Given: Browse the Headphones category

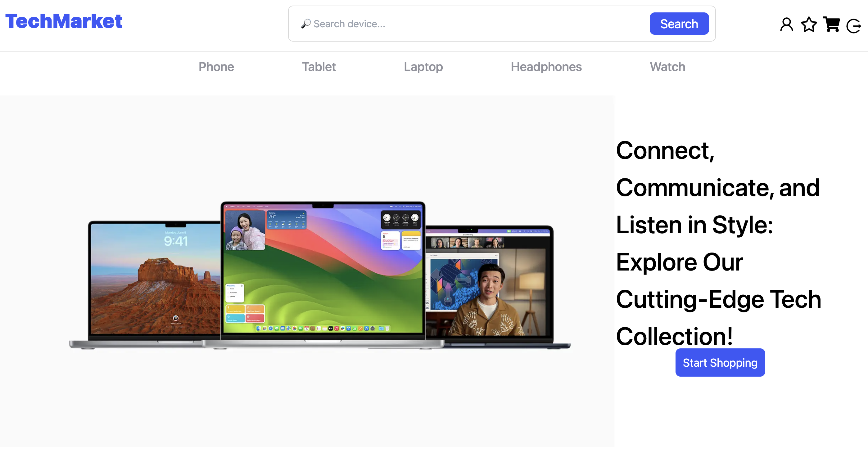Looking at the screenshot, I should pos(546,67).
